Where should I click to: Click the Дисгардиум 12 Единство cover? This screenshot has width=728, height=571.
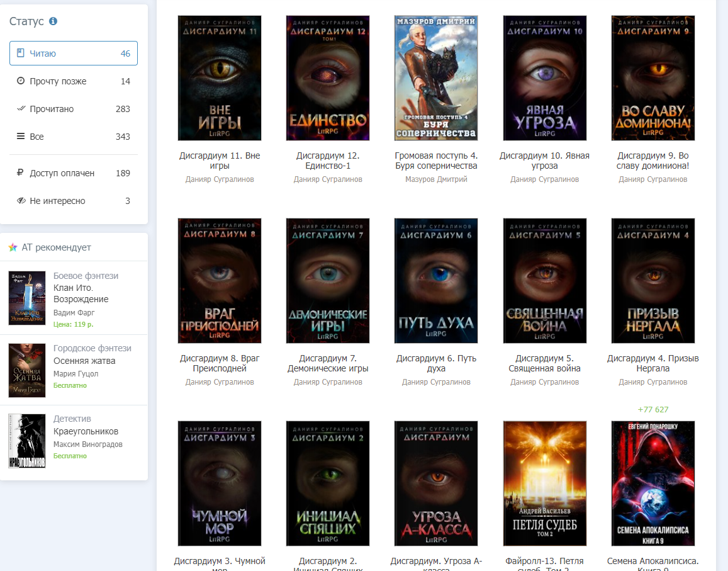(x=328, y=78)
